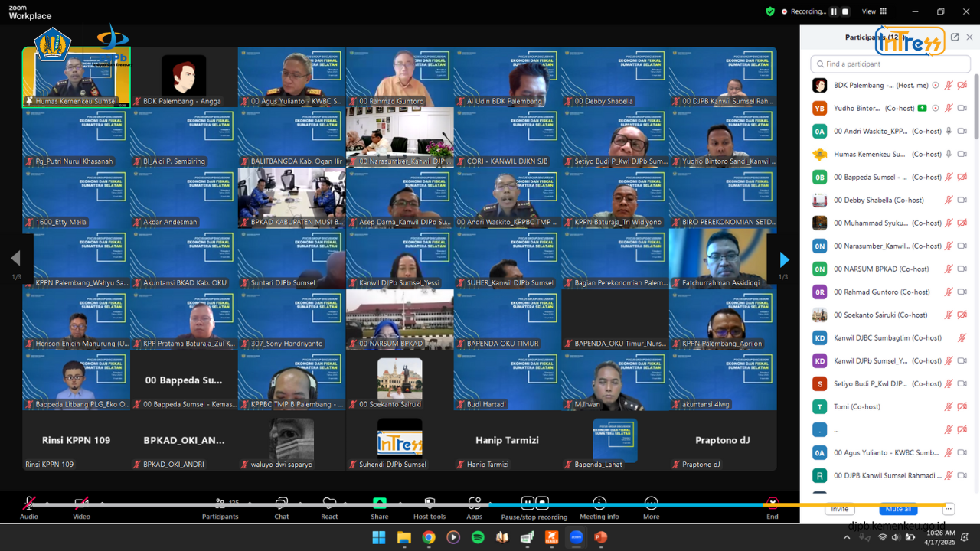
Task: Toggle mic for 00 Andri Waskito_KPP in participant list
Action: click(949, 131)
